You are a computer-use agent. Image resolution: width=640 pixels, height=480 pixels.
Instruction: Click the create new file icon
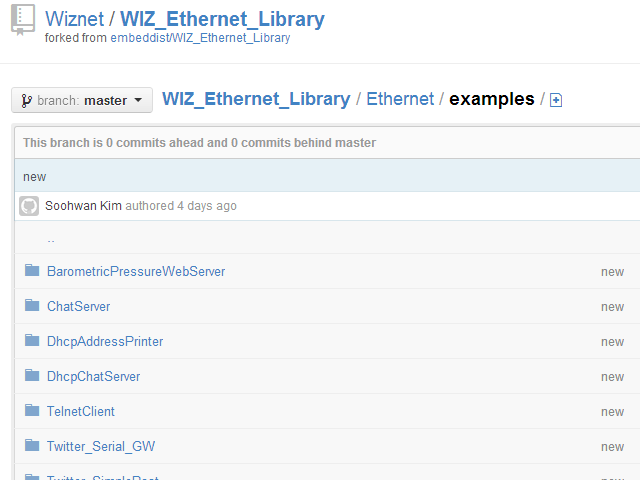pyautogui.click(x=556, y=100)
